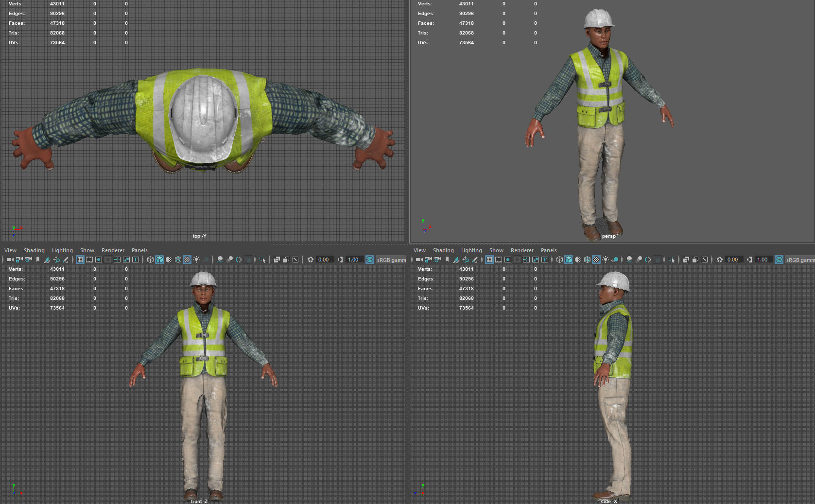Toggle Resolution Gate in front panel toolbar
The height and width of the screenshot is (504, 815).
(99, 260)
